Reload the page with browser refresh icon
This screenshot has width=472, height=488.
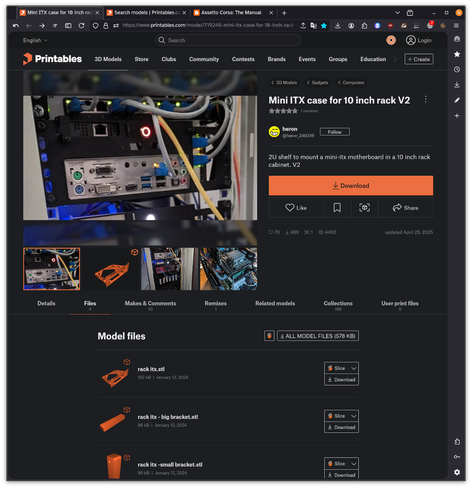tap(81, 26)
